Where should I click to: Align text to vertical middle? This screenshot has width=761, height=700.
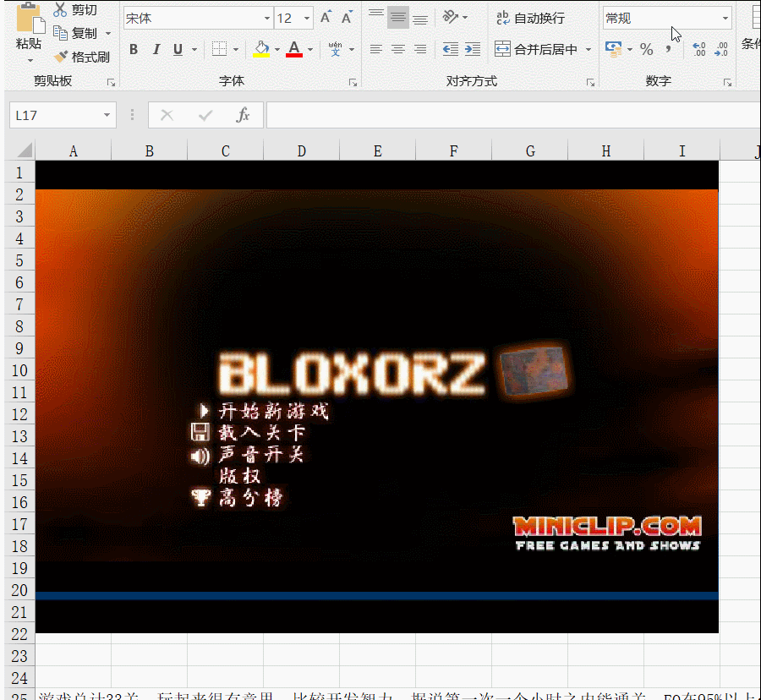coord(398,18)
